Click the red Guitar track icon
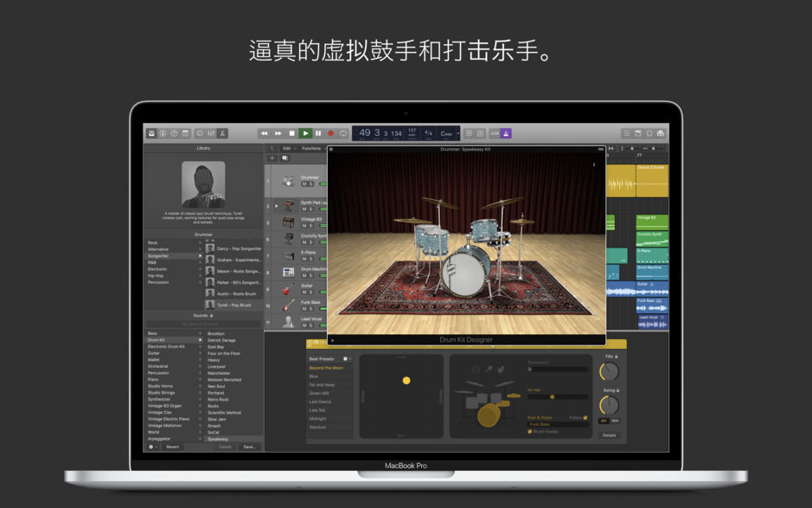Image resolution: width=812 pixels, height=508 pixels. (x=288, y=287)
